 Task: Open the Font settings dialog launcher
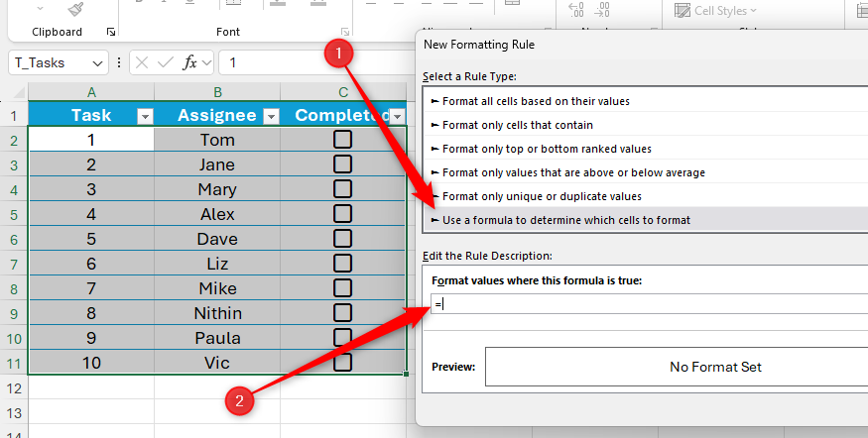pyautogui.click(x=345, y=32)
